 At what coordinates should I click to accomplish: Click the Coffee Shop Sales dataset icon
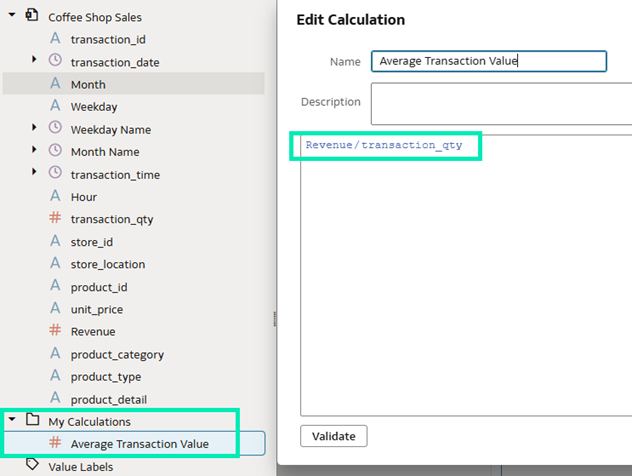[32, 17]
